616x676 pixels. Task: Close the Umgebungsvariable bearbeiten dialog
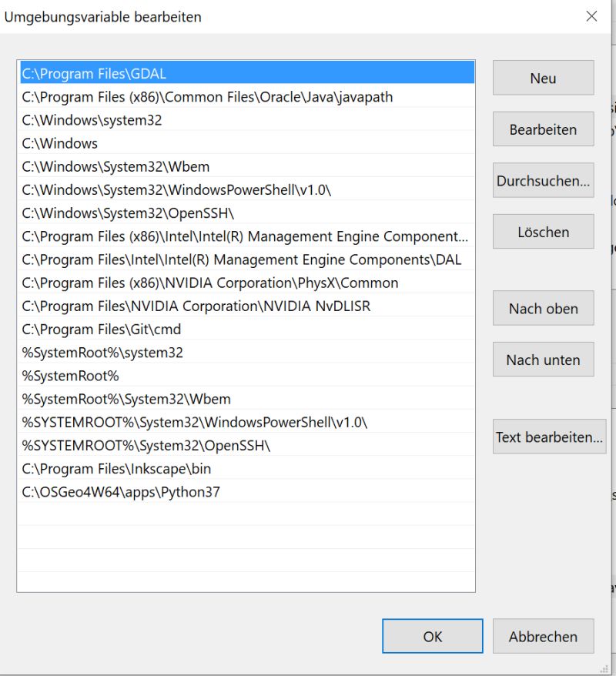coord(591,16)
